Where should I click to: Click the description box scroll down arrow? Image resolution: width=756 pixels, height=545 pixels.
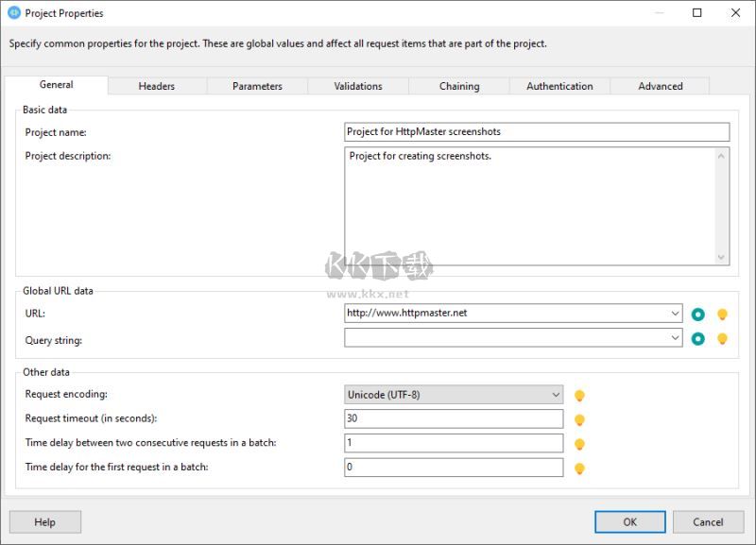pyautogui.click(x=723, y=257)
